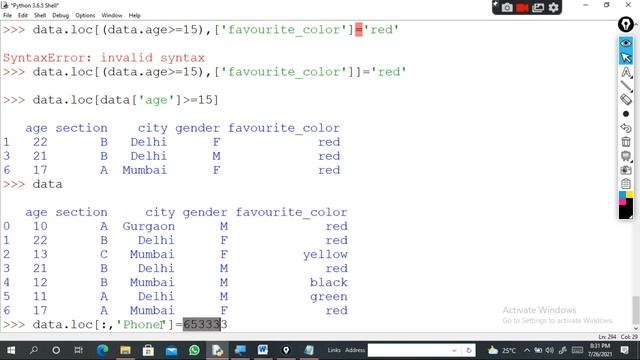Open Task View on taskbar
The width and height of the screenshot is (640, 360).
(x=78, y=350)
